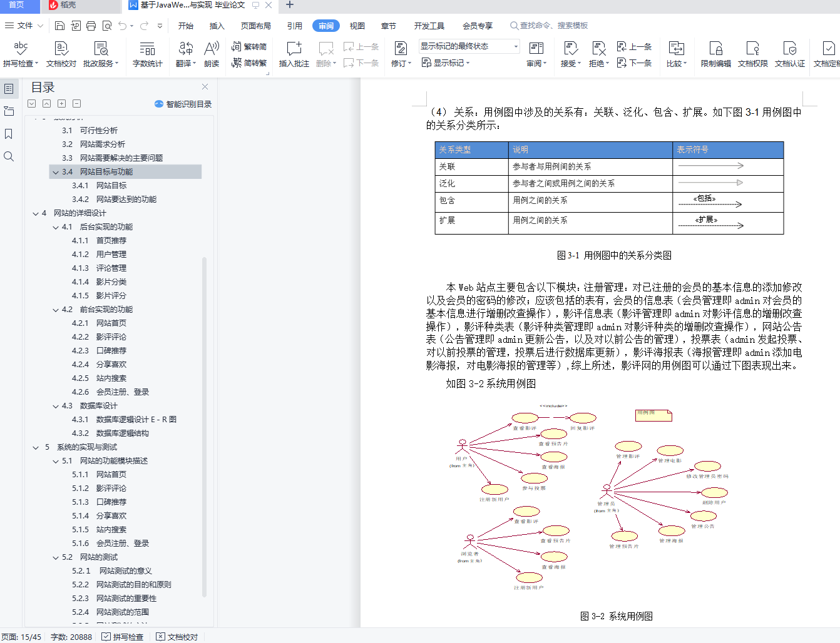Collapse the 3.4 网站目标与功能 outline node
Viewport: 840px width, 643px height.
(x=56, y=172)
